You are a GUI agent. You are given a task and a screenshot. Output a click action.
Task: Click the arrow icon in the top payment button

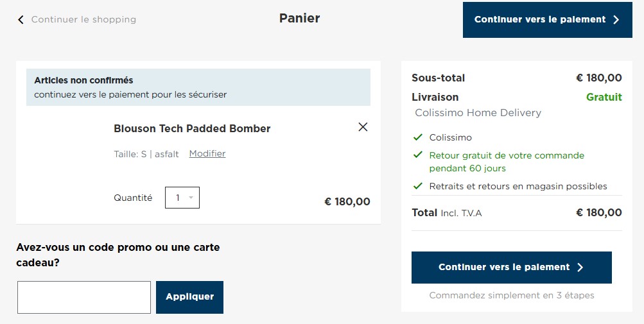pos(616,20)
